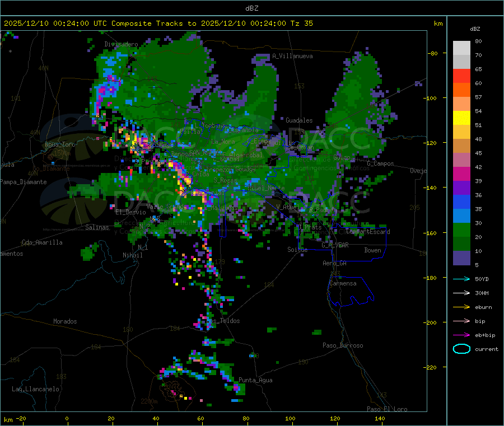
Task: Click the Morados map label
Action: 65,321
